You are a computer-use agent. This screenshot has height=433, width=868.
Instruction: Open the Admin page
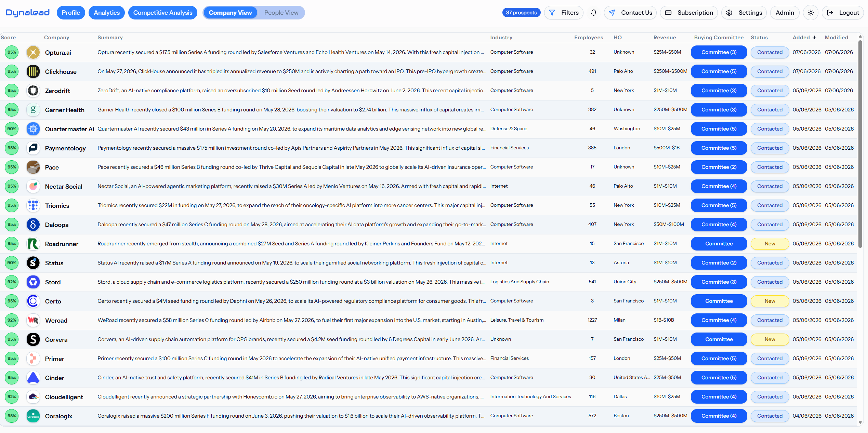pos(785,13)
